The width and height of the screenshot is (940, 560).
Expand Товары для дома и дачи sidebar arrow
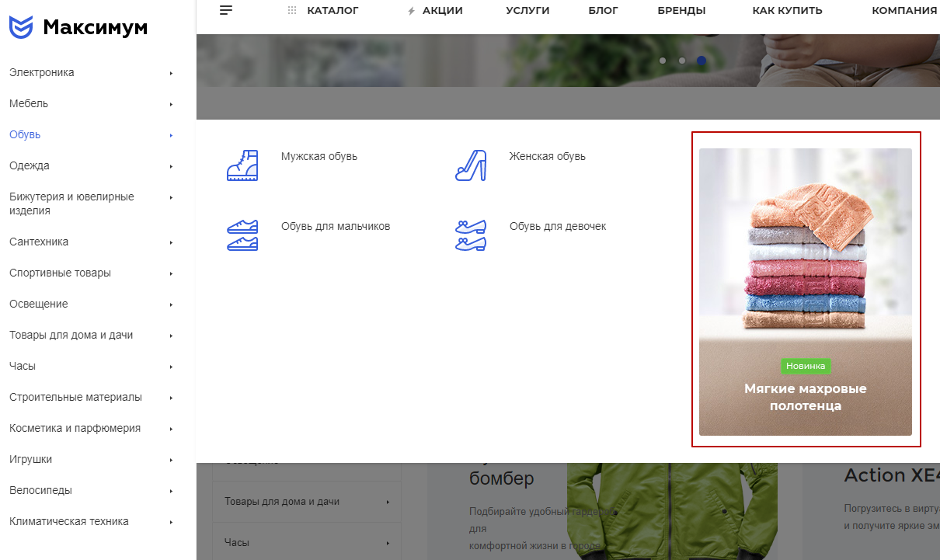171,336
